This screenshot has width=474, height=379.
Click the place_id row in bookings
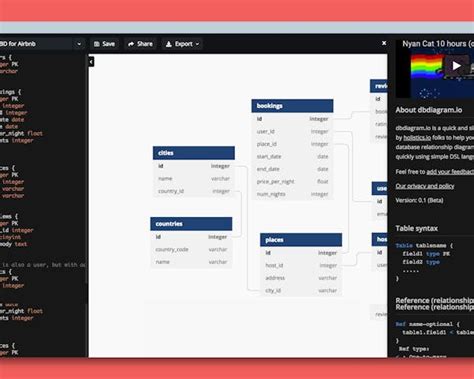tap(292, 144)
